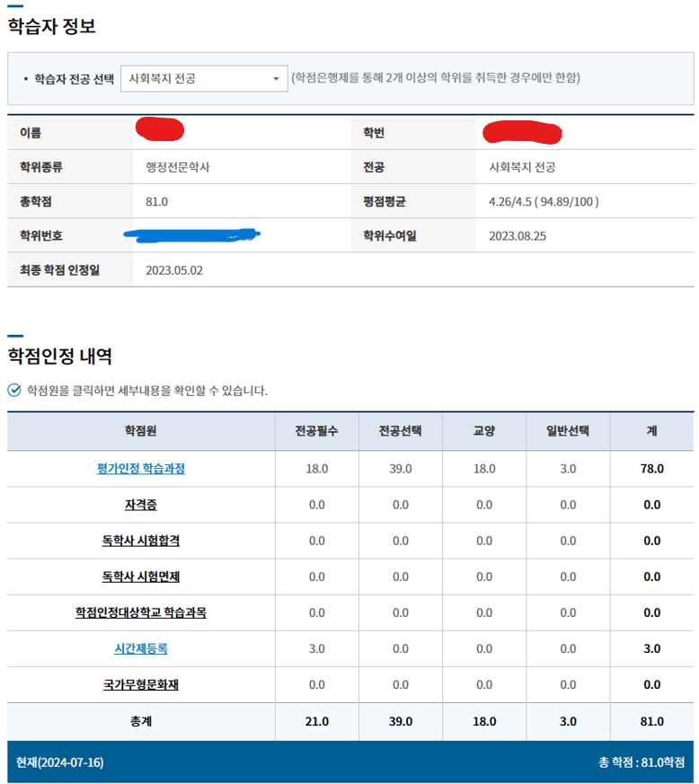The height and width of the screenshot is (784, 699).
Task: Click the 학점원 column header
Action: click(x=140, y=430)
